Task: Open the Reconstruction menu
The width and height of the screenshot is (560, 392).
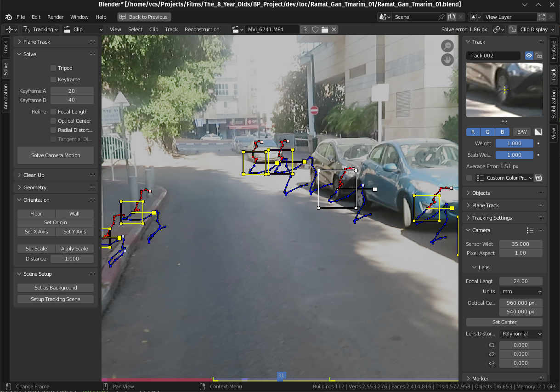Action: point(202,29)
